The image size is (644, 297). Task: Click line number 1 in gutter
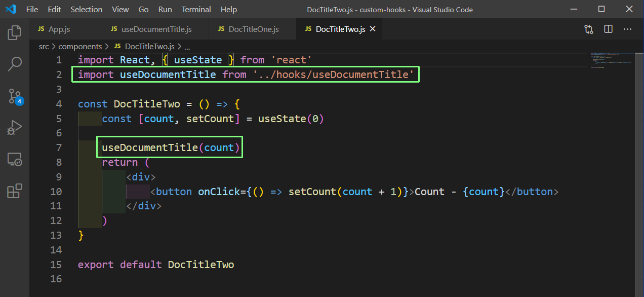pyautogui.click(x=59, y=60)
